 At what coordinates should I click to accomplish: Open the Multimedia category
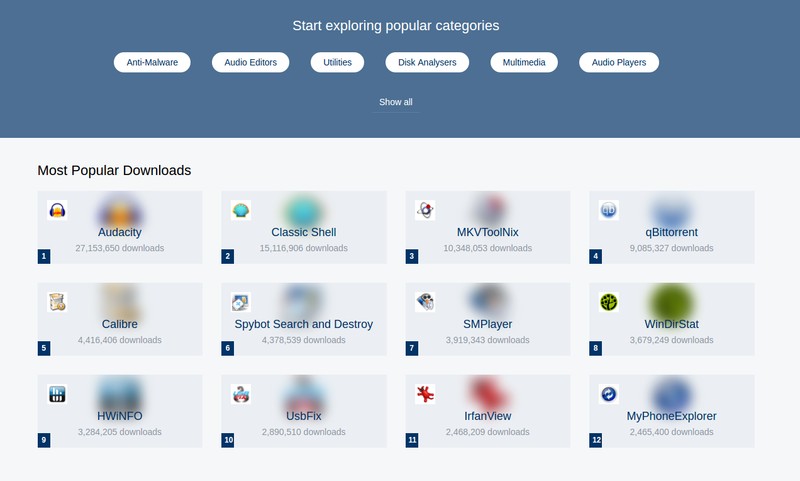coord(524,62)
